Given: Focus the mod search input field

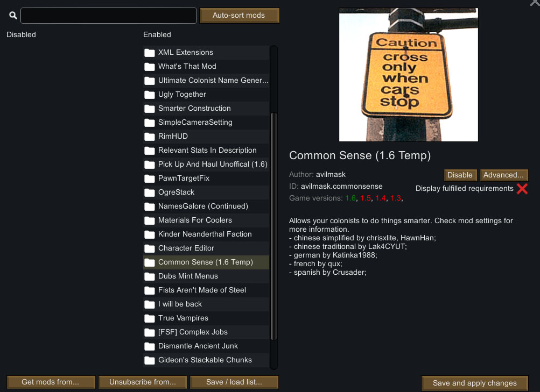Looking at the screenshot, I should [x=108, y=16].
